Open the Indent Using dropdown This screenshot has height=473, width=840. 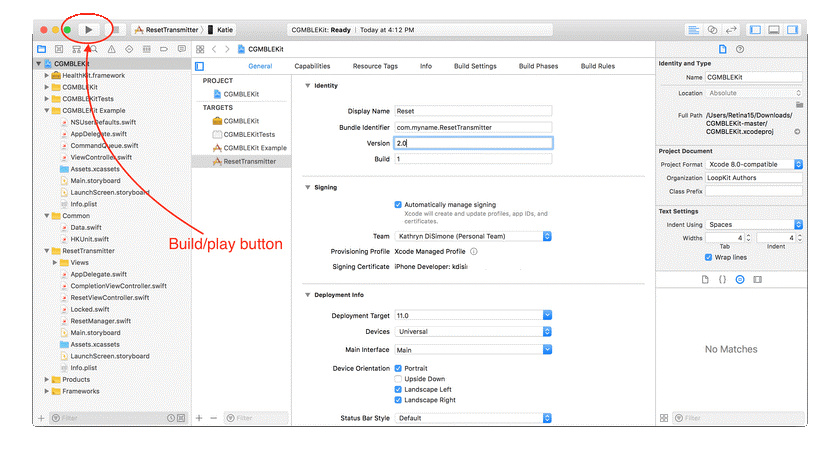pyautogui.click(x=754, y=224)
